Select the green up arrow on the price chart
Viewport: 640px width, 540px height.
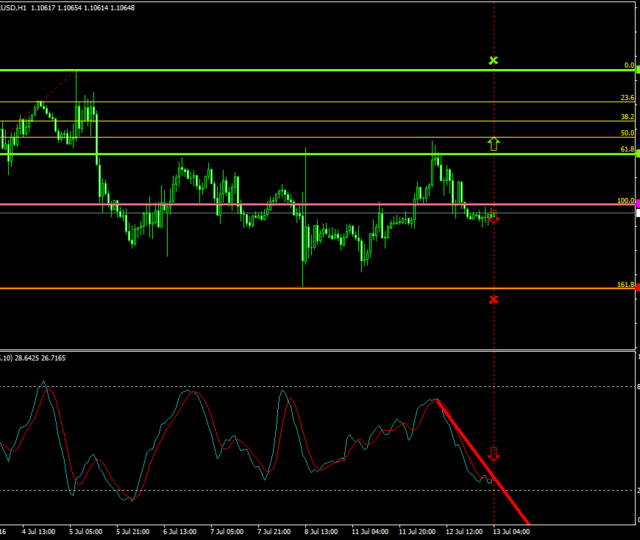pos(493,144)
